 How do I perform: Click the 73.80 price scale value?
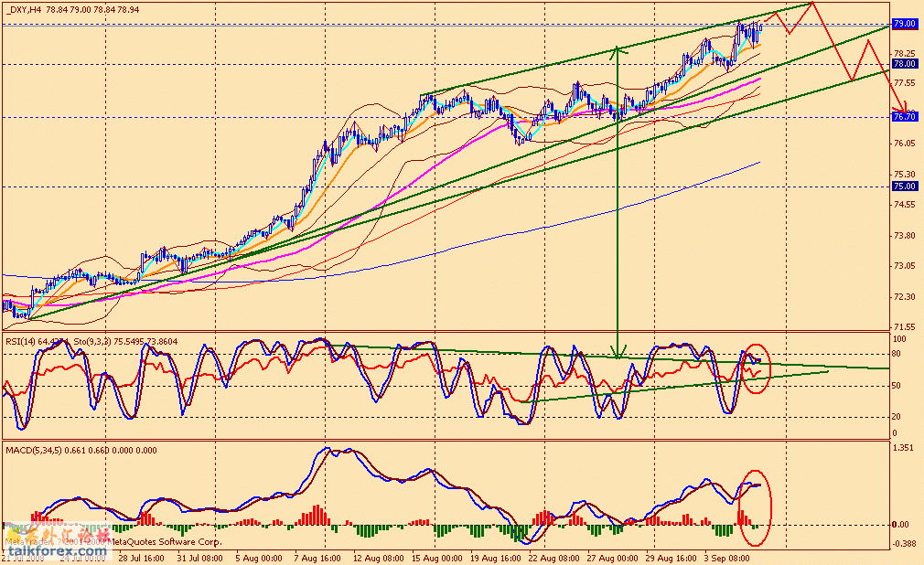(x=905, y=236)
